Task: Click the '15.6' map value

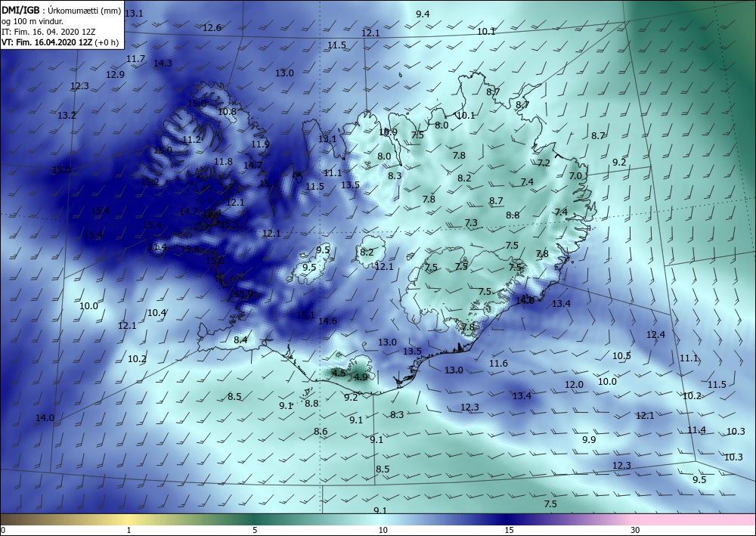Action: pos(215,261)
